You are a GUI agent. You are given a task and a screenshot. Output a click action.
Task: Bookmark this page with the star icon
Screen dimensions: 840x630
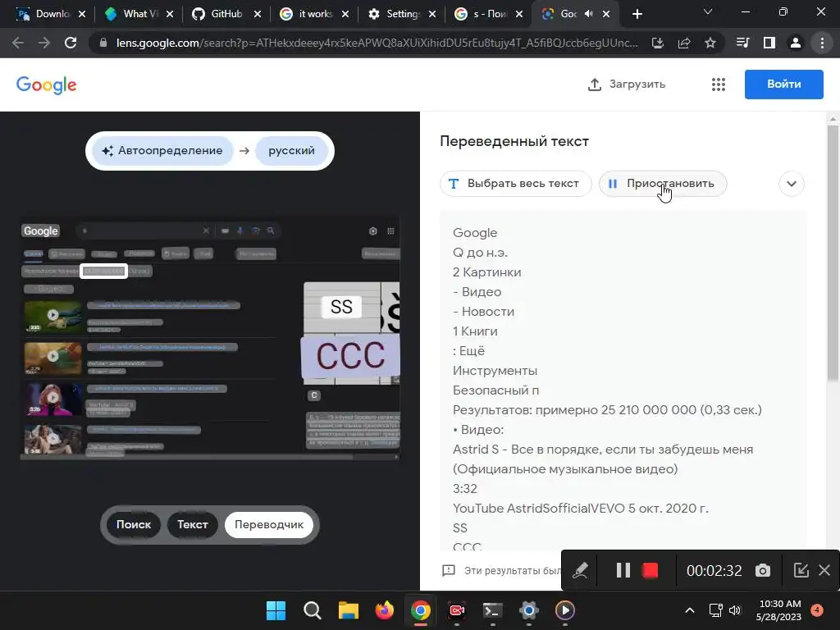(x=710, y=43)
